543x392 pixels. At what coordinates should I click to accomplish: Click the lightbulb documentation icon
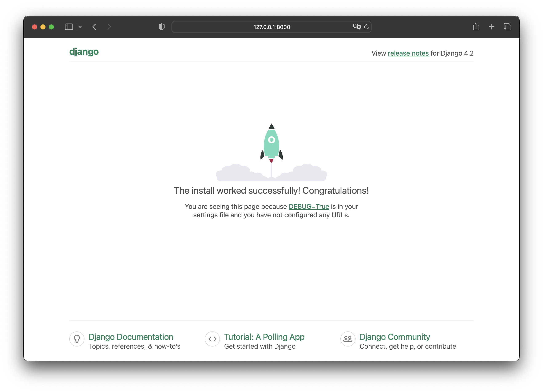(77, 339)
